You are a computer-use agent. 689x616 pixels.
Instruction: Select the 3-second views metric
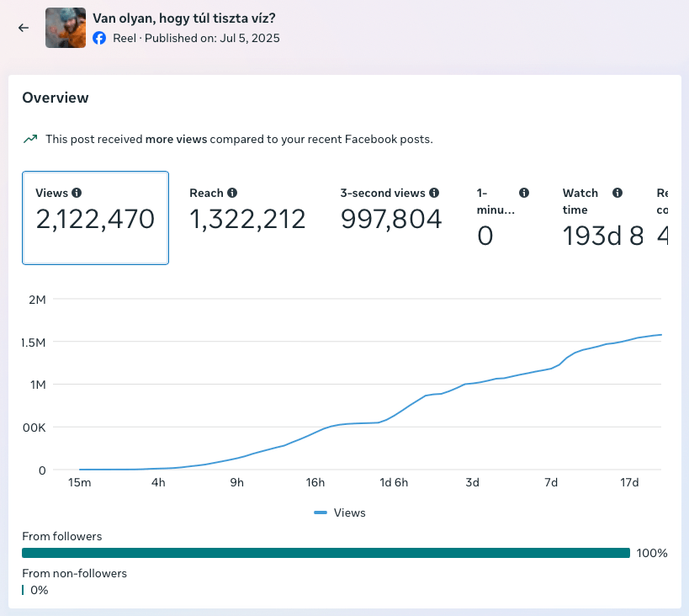(390, 211)
